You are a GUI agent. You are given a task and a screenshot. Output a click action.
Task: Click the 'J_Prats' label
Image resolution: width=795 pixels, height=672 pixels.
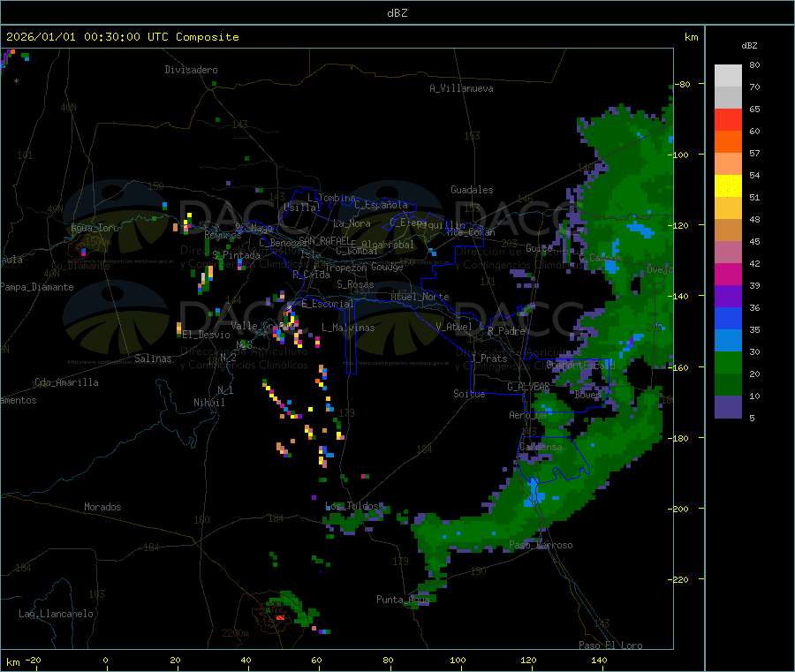click(x=488, y=359)
